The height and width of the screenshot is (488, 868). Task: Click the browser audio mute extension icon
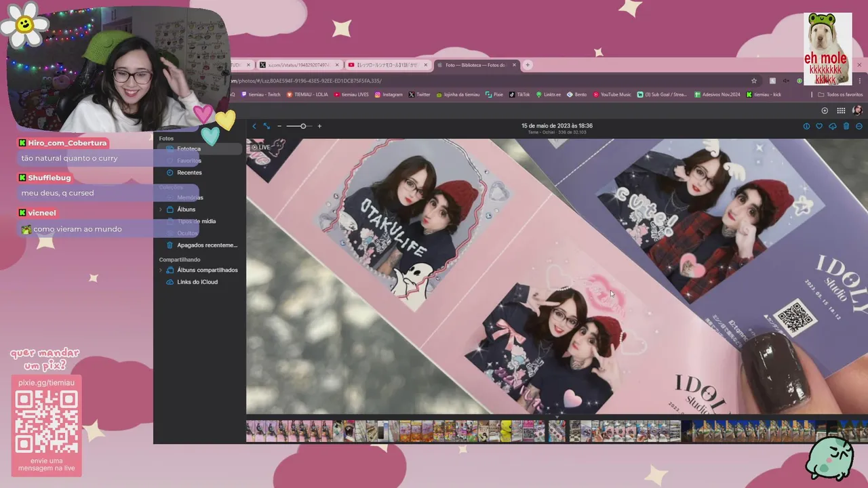(x=786, y=81)
